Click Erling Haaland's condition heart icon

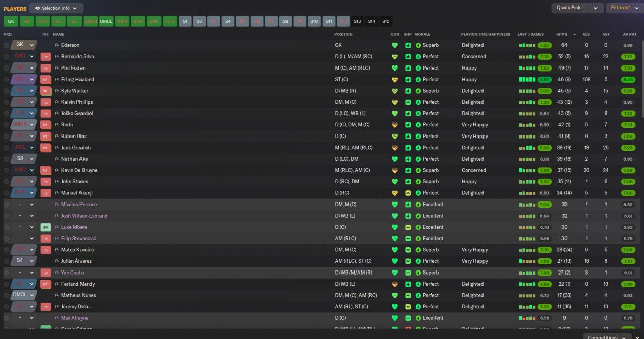[x=395, y=79]
